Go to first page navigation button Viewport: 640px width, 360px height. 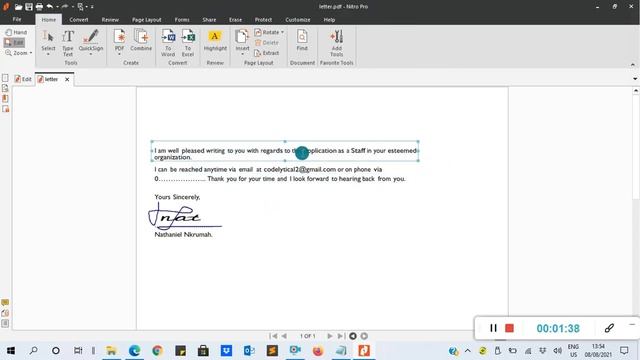[273, 336]
